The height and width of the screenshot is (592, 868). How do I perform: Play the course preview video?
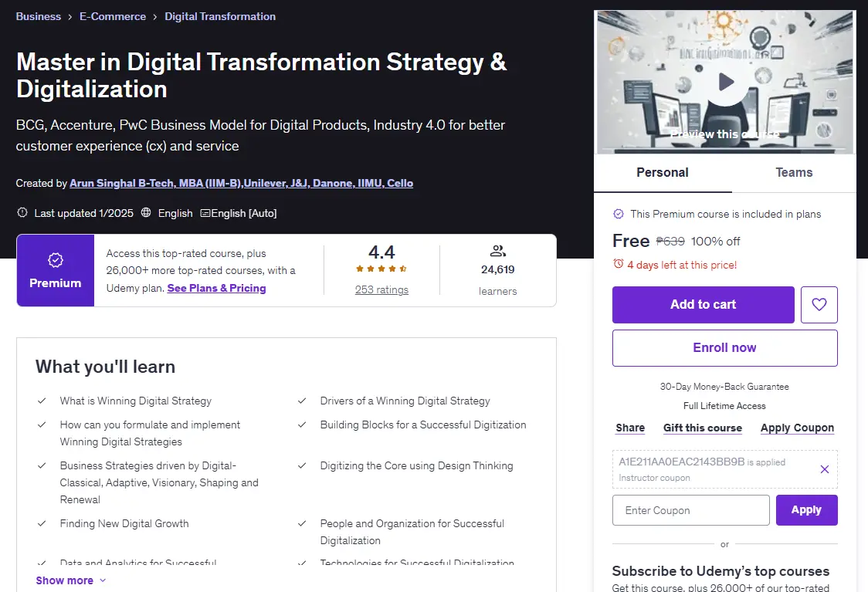tap(725, 83)
